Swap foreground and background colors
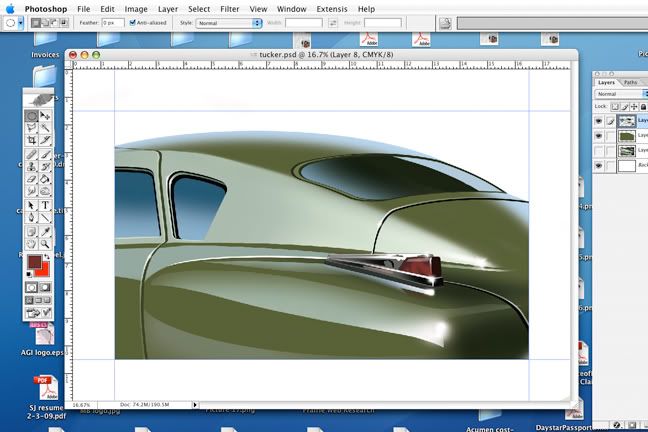648x432 pixels. click(x=47, y=257)
